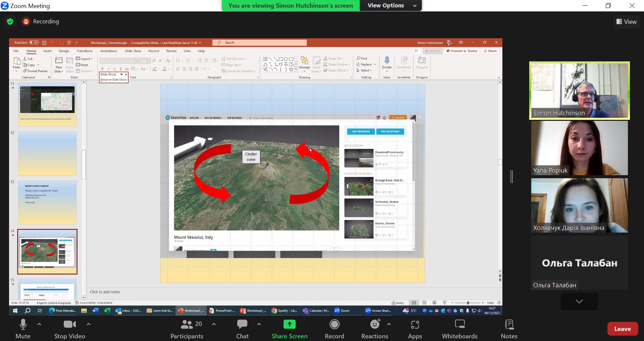Open Slide Sorter view from the status bar
Viewport: 644px width, 341px height.
(424, 303)
